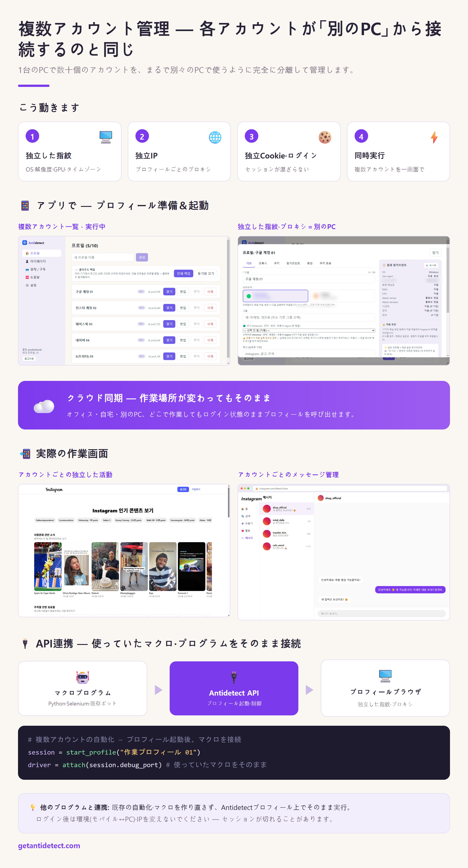Click the cookie icon on the 独立Cookie card
This screenshot has height=868, width=468.
coord(325,137)
